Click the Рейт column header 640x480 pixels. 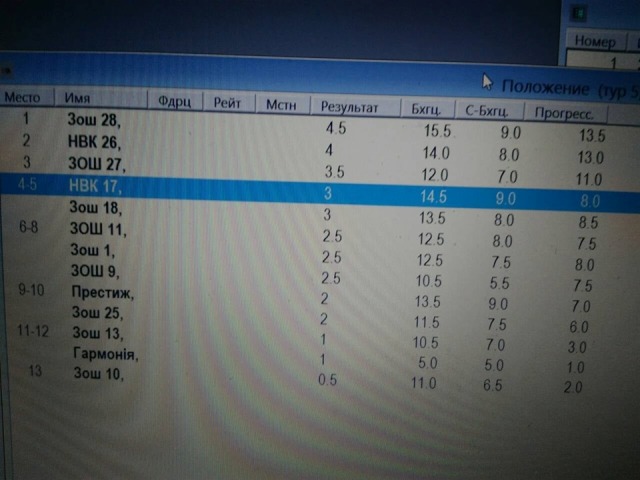[x=229, y=103]
